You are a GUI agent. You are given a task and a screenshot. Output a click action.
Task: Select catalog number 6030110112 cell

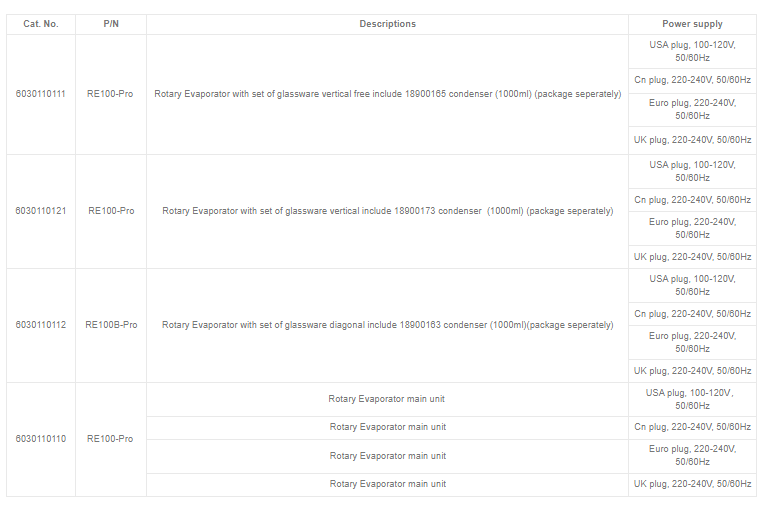click(41, 325)
